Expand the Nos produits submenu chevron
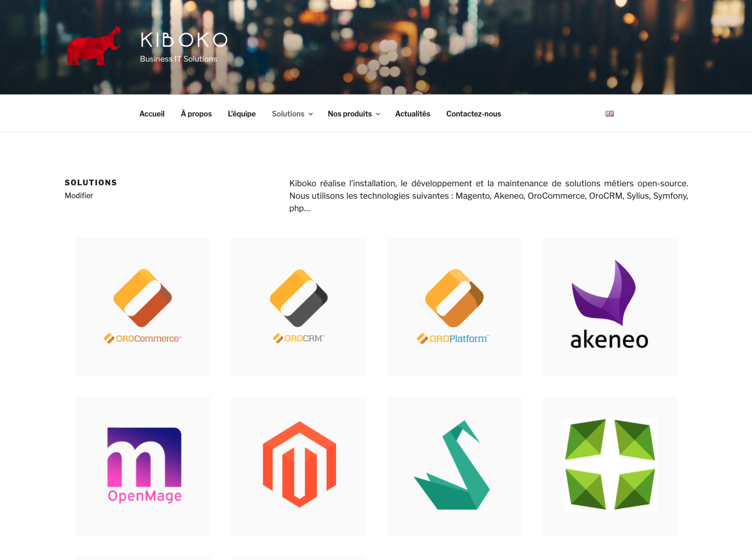752x560 pixels. click(378, 114)
